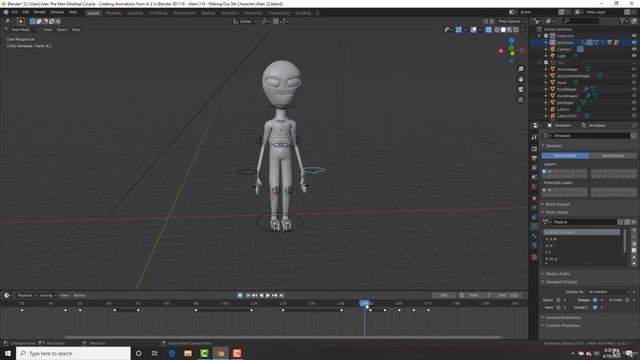Screen dimensions: 640x360
Task: Select the Lattice object in outliner
Action: coord(563,109)
